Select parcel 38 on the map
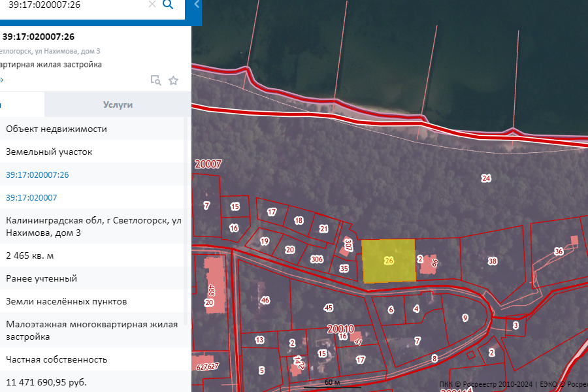588x392 pixels. tap(493, 261)
